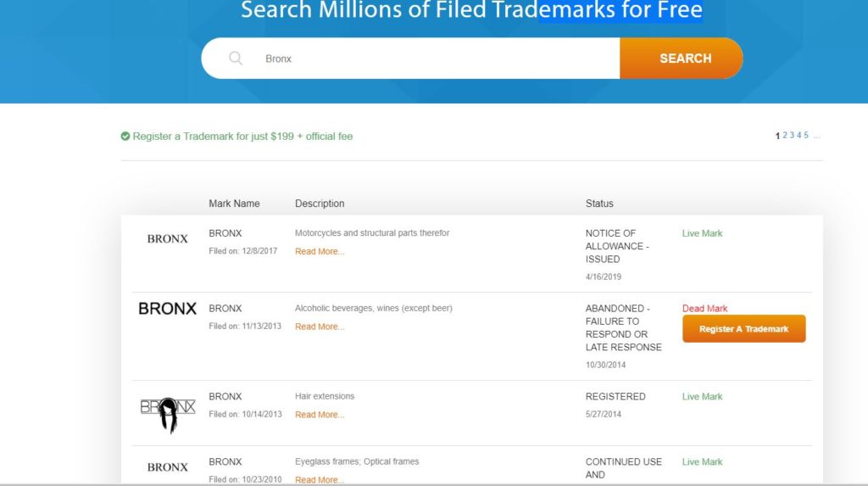This screenshot has height=486, width=868.
Task: Click BRONX mark name filed 10/14/2013
Action: pyautogui.click(x=225, y=396)
